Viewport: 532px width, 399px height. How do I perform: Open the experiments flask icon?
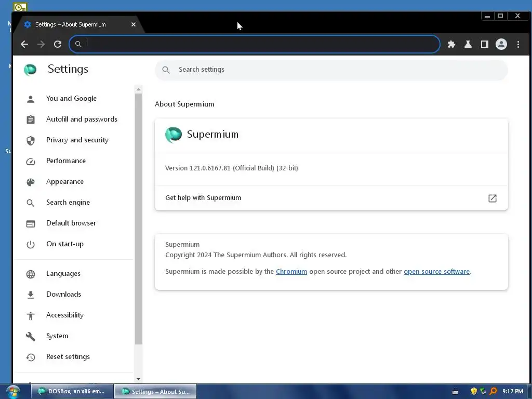[468, 44]
